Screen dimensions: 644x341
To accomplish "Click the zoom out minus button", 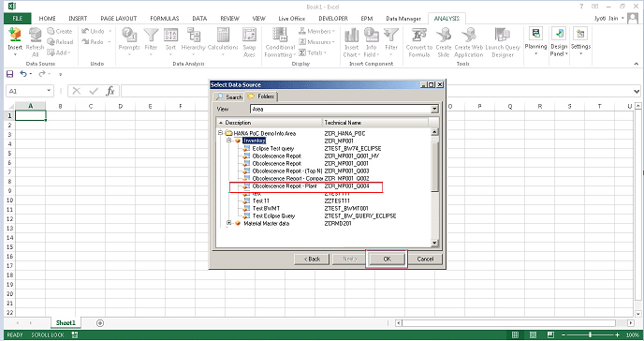I will (563, 334).
